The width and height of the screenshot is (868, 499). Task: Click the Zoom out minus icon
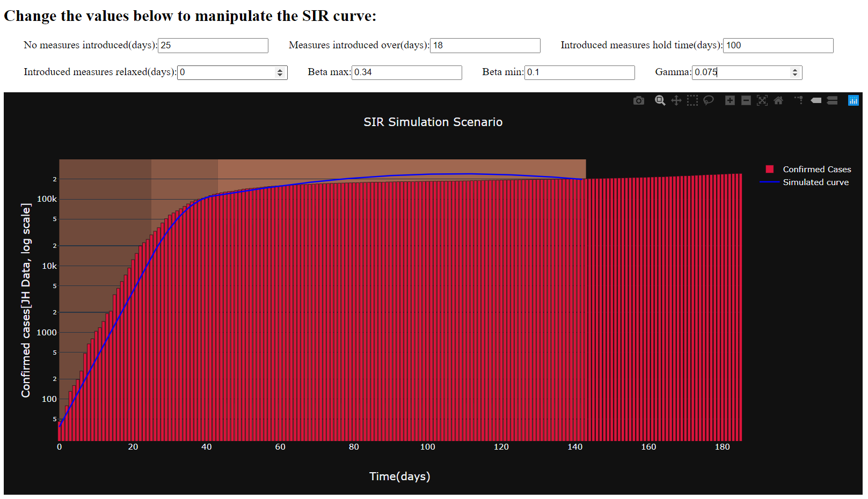click(x=746, y=100)
